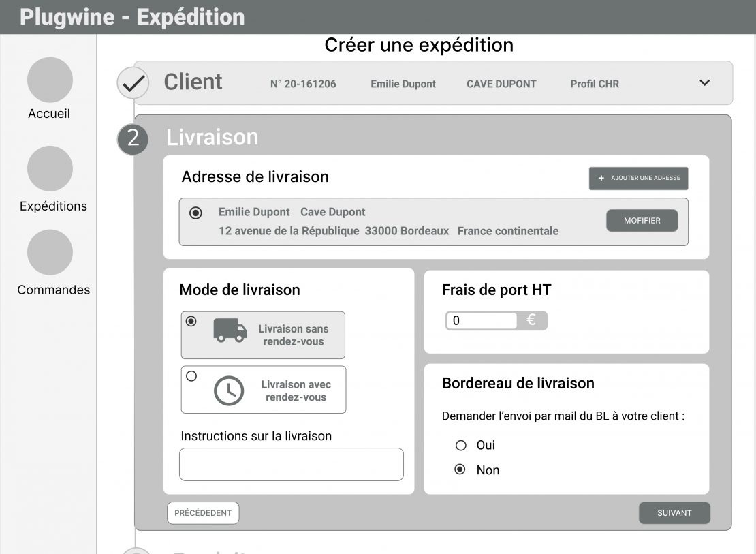Viewport: 756px width, 554px height.
Task: Click the Accueil sidebar circle icon
Action: click(50, 80)
